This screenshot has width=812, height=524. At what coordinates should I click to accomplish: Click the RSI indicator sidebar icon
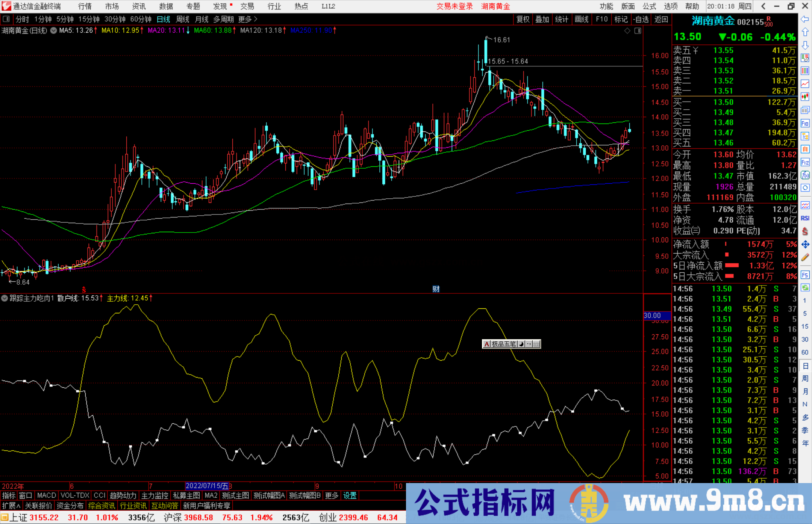(805, 218)
